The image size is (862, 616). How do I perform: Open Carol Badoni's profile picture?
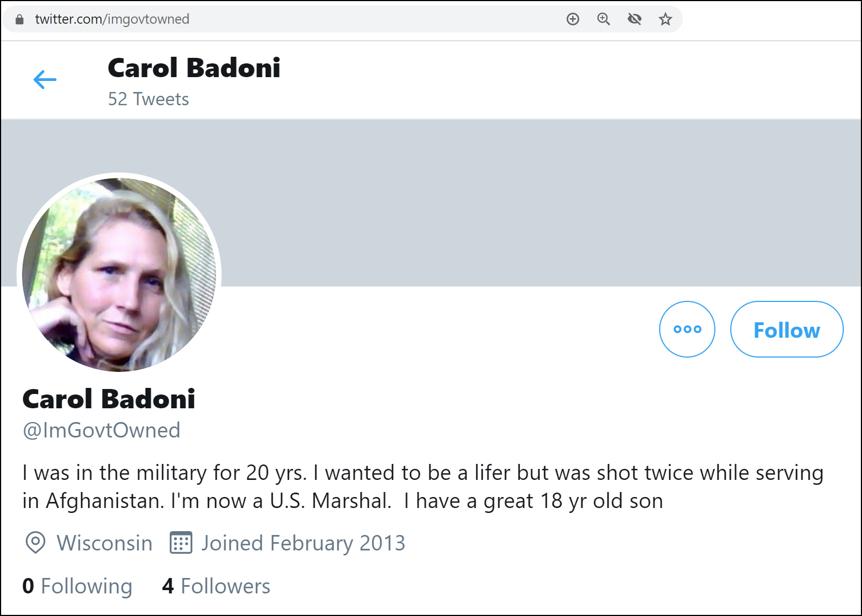point(119,274)
